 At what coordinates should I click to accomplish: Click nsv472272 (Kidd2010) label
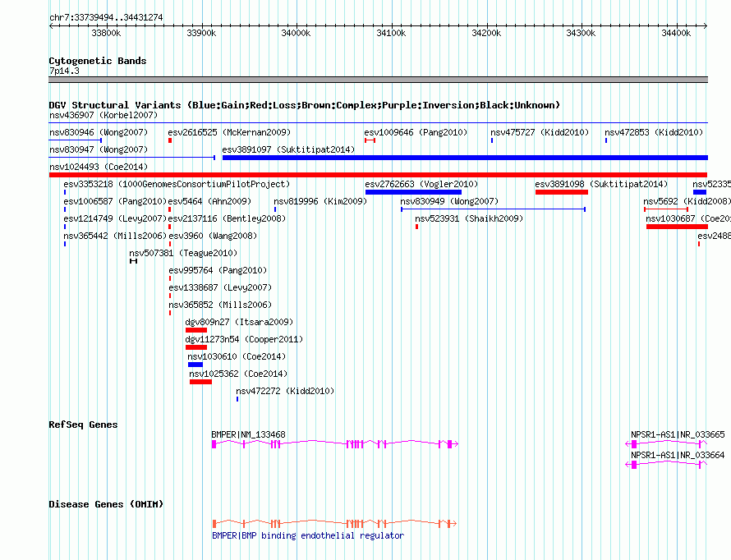(x=285, y=391)
